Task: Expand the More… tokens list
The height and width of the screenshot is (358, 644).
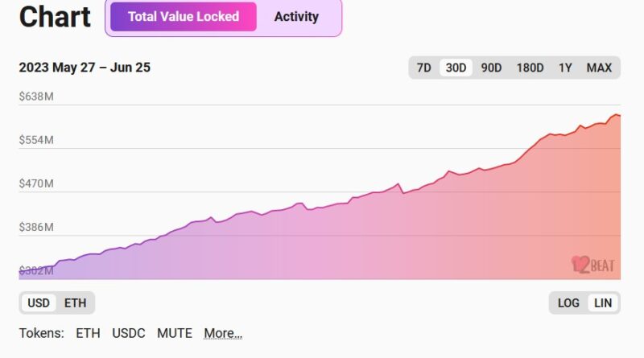Action: [223, 333]
